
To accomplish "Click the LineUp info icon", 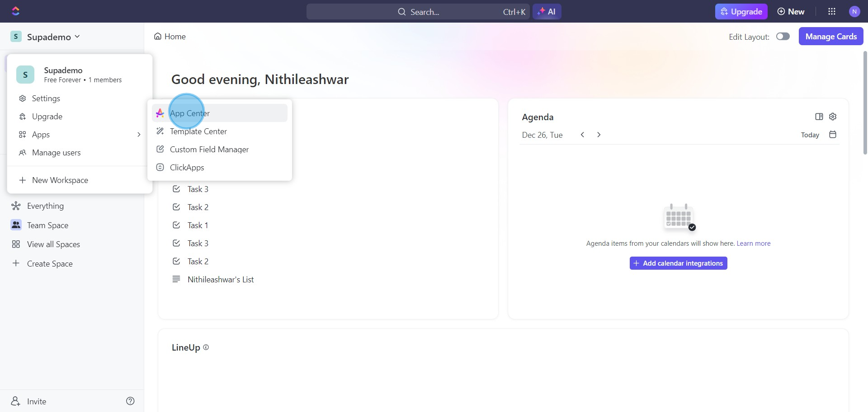I will click(x=206, y=347).
